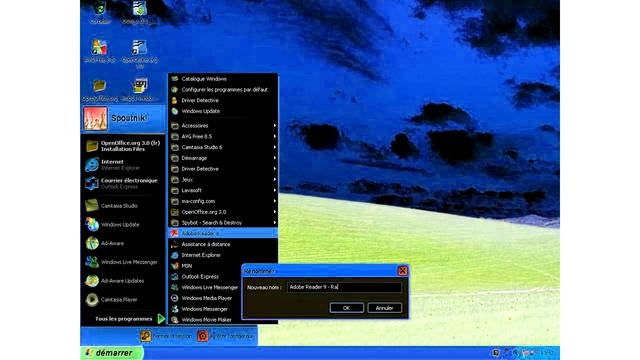Open Configurer les programmes par défaut
Image resolution: width=640 pixels, height=360 pixels.
point(223,89)
